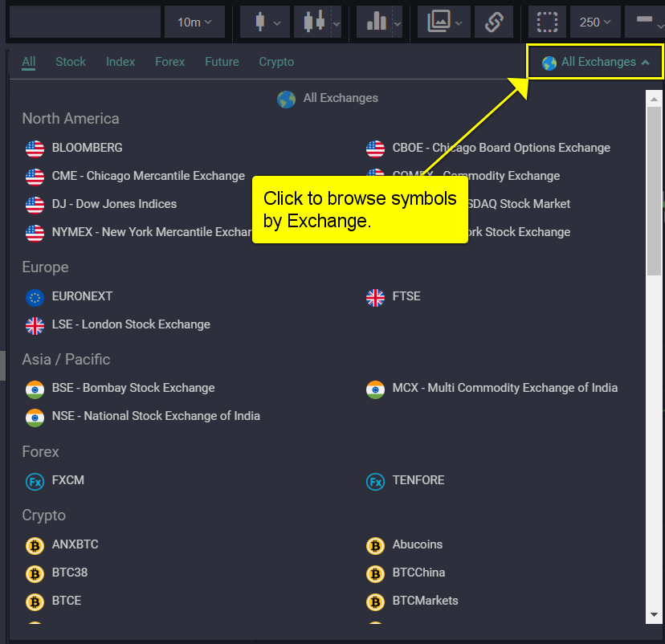Click the US flag beside CBOE
This screenshot has width=665, height=644.
point(375,149)
